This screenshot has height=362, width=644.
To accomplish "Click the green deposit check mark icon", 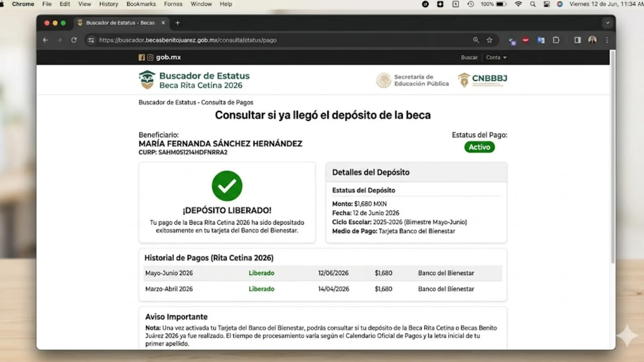I will [x=227, y=186].
